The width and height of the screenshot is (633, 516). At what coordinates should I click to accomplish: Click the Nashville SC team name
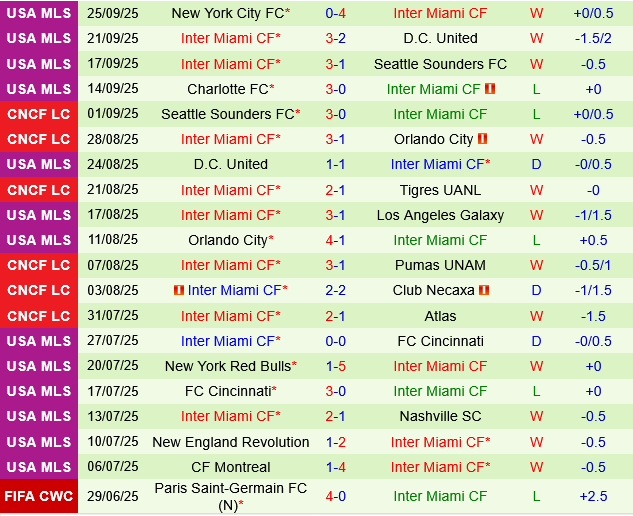[x=440, y=416]
